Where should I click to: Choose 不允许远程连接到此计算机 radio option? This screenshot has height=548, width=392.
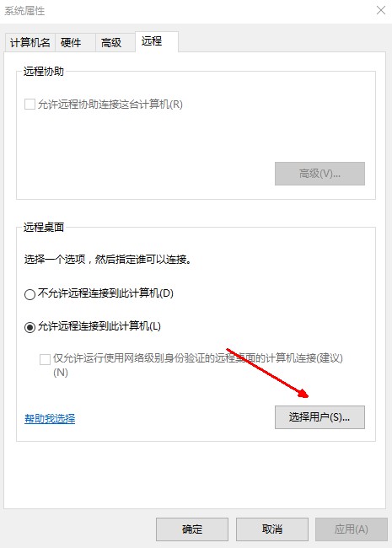click(30, 294)
